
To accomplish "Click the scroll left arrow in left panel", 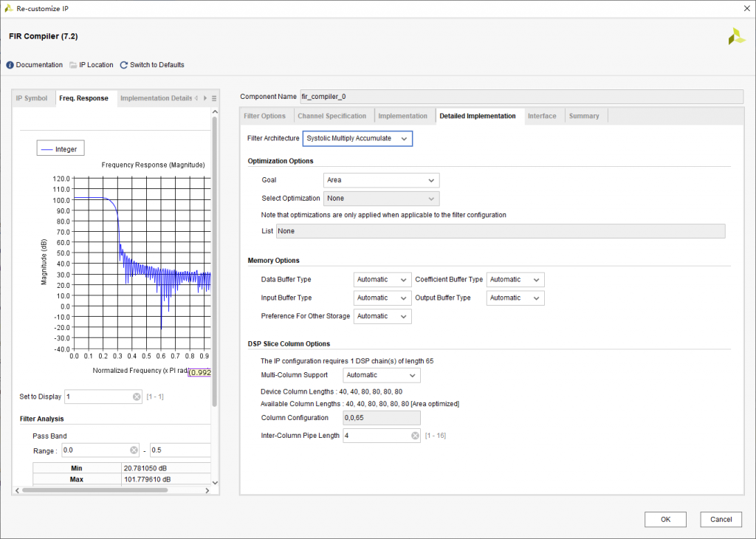I will pos(17,491).
